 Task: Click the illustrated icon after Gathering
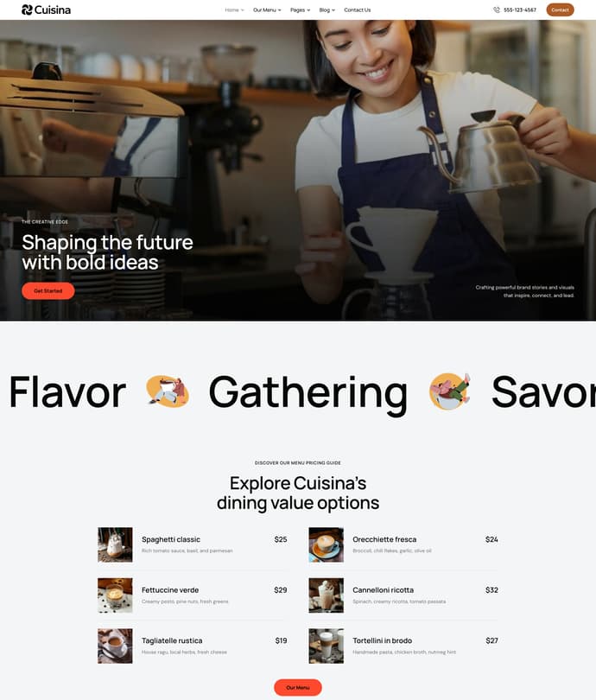coord(450,391)
